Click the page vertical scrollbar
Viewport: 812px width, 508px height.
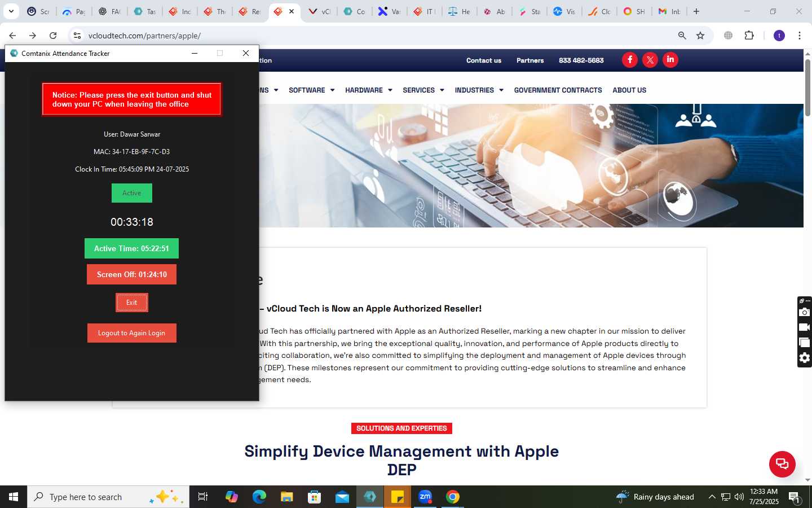[807, 87]
